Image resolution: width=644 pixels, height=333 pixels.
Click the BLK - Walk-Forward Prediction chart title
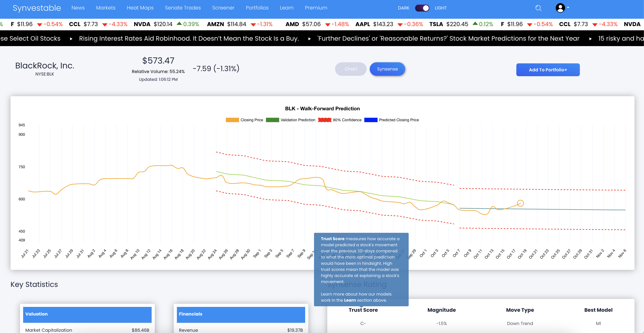pyautogui.click(x=322, y=109)
